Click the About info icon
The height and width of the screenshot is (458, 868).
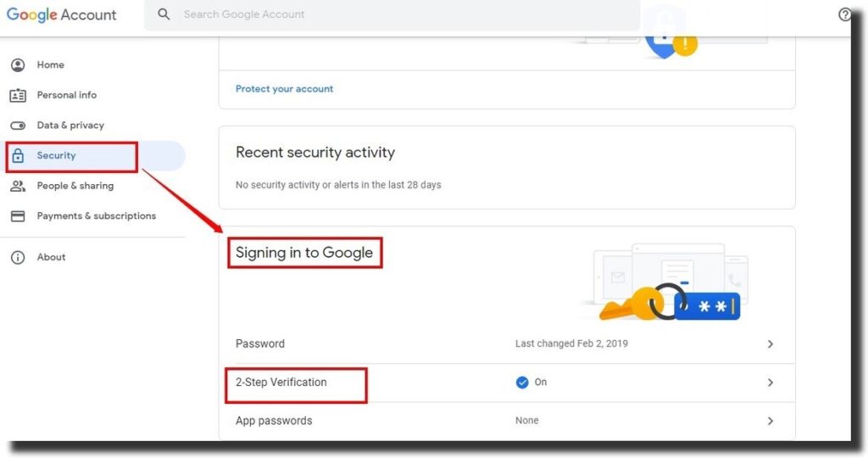[x=18, y=258]
